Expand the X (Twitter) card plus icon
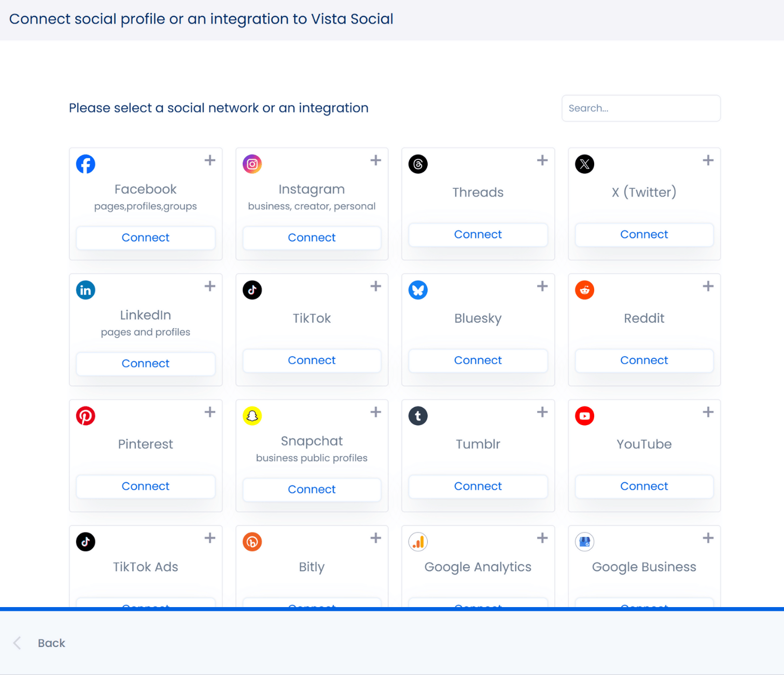The image size is (784, 675). (x=708, y=160)
